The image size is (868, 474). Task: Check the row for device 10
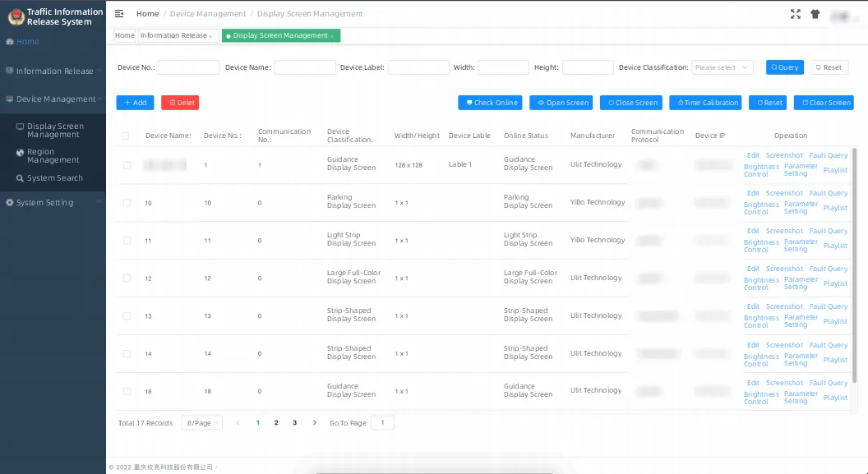[x=127, y=203]
